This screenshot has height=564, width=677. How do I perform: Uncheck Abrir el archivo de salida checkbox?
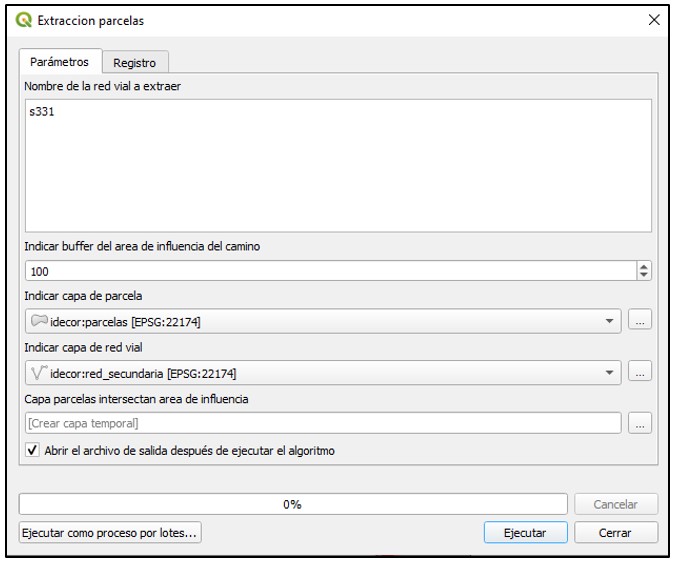32,450
